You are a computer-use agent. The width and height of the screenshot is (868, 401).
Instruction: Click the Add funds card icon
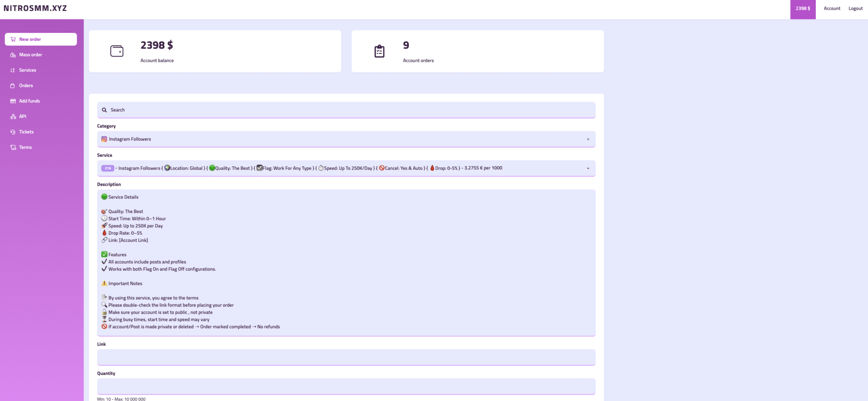coord(13,101)
